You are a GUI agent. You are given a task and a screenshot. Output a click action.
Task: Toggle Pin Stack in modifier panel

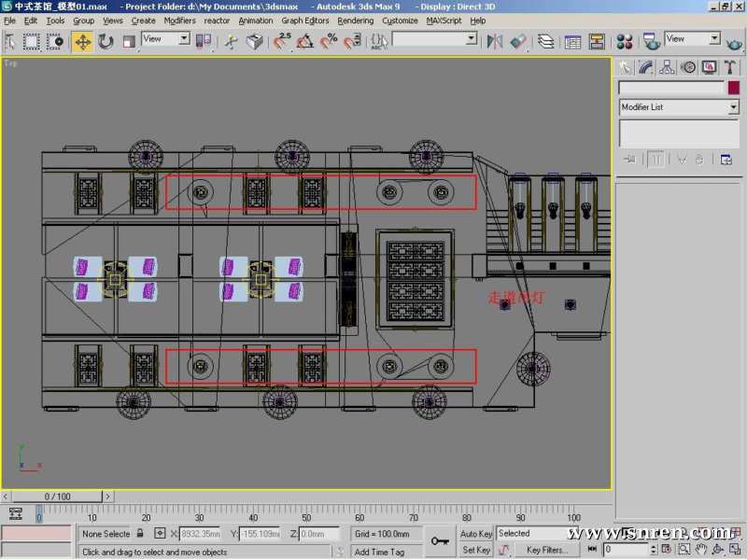[628, 160]
